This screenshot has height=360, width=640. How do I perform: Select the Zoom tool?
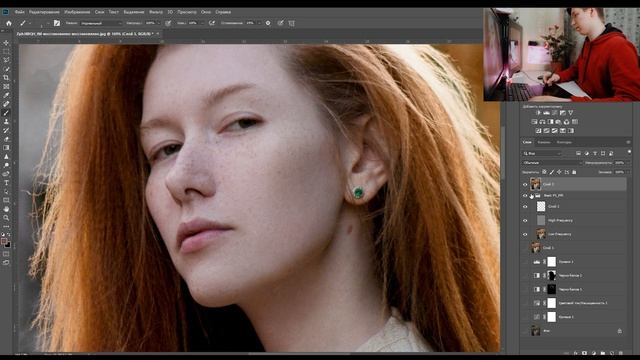[6, 218]
